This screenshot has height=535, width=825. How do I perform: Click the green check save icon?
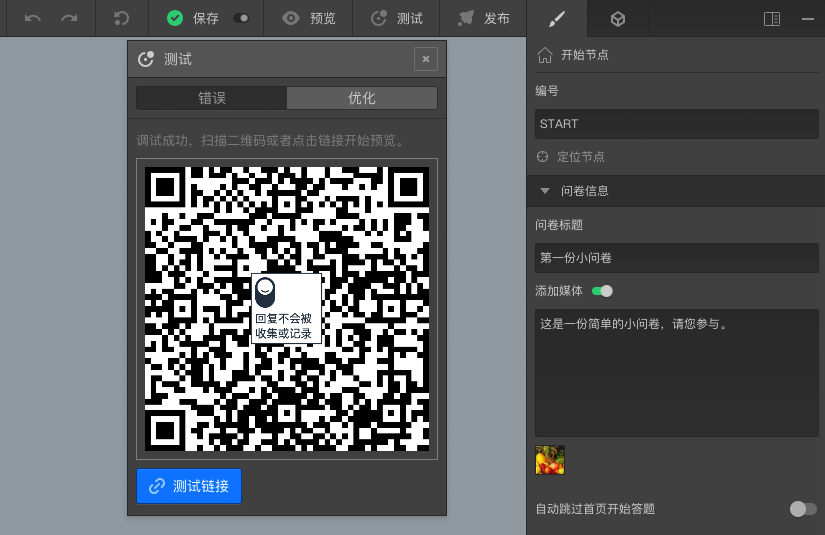coord(175,18)
